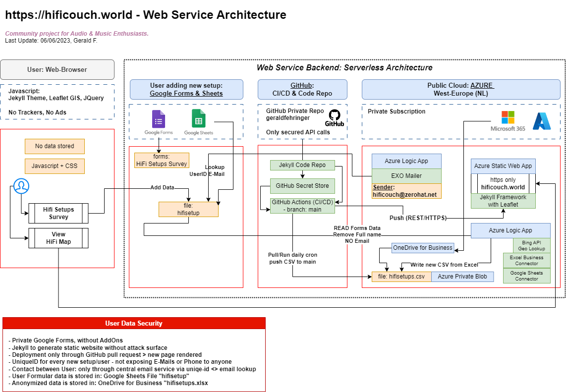Select the Jekyll Code Repo node
The height and width of the screenshot is (392, 566).
[x=302, y=165]
